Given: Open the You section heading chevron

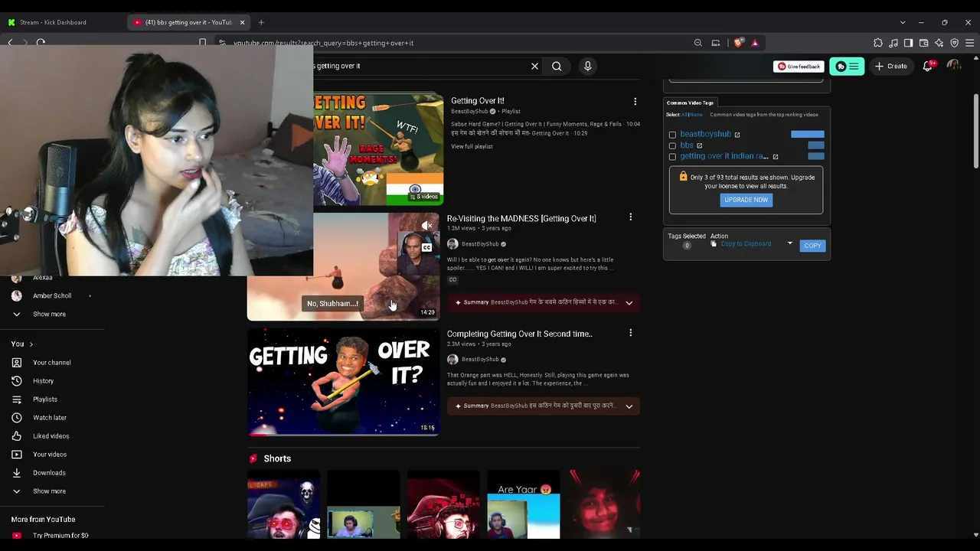Looking at the screenshot, I should [31, 344].
